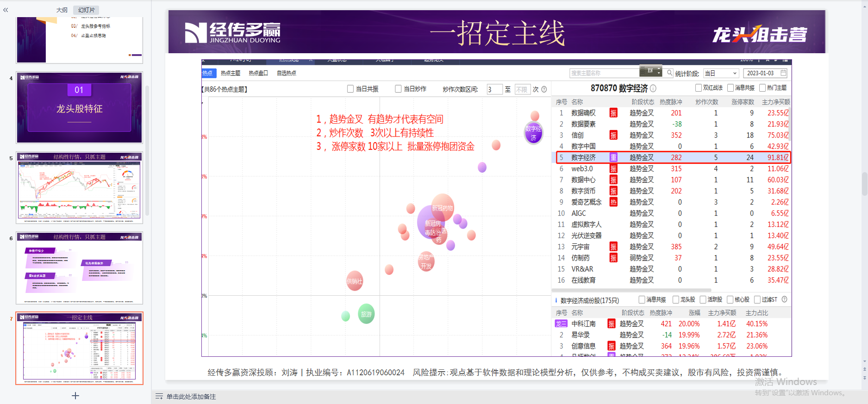The image size is (868, 404).
Task: Add a new slide with the plus button
Action: pyautogui.click(x=75, y=396)
